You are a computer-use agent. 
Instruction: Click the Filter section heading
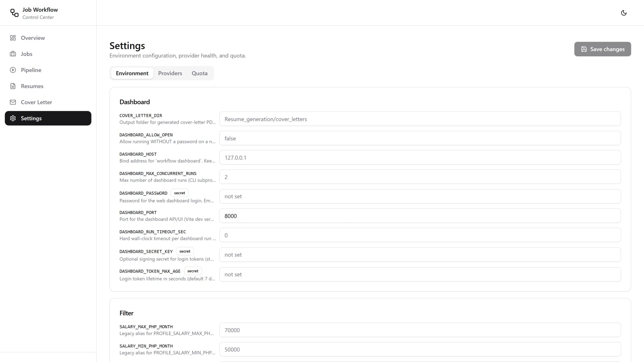[x=126, y=313]
